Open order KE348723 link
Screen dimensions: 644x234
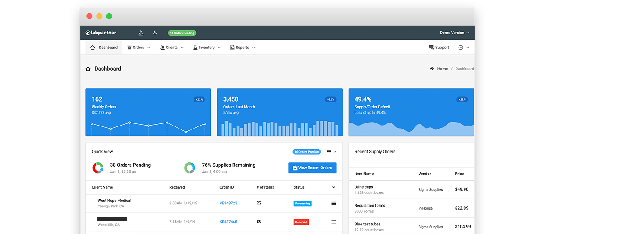[x=228, y=203]
